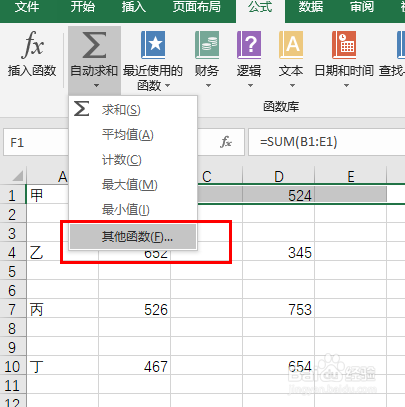
Task: Expand the Logical (逻辑) dropdown arrow
Action: (250, 86)
